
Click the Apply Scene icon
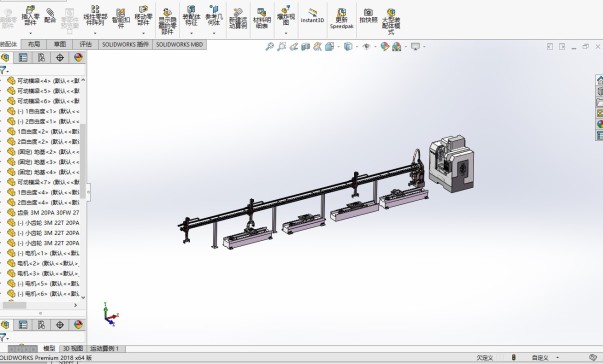pyautogui.click(x=396, y=47)
